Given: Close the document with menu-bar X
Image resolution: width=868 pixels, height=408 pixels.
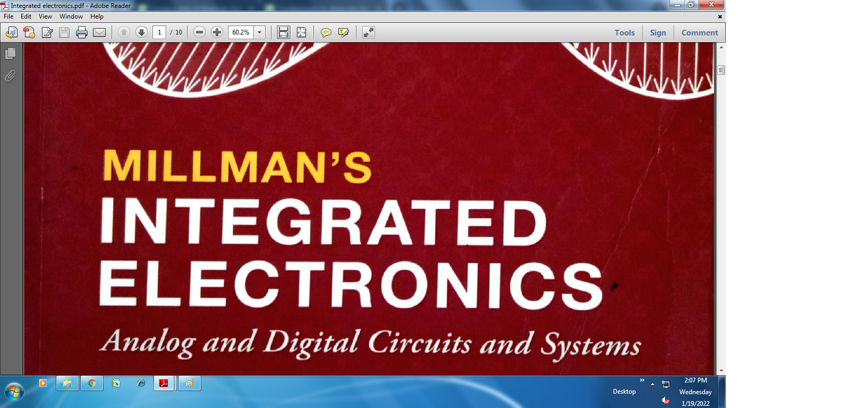Looking at the screenshot, I should [720, 16].
